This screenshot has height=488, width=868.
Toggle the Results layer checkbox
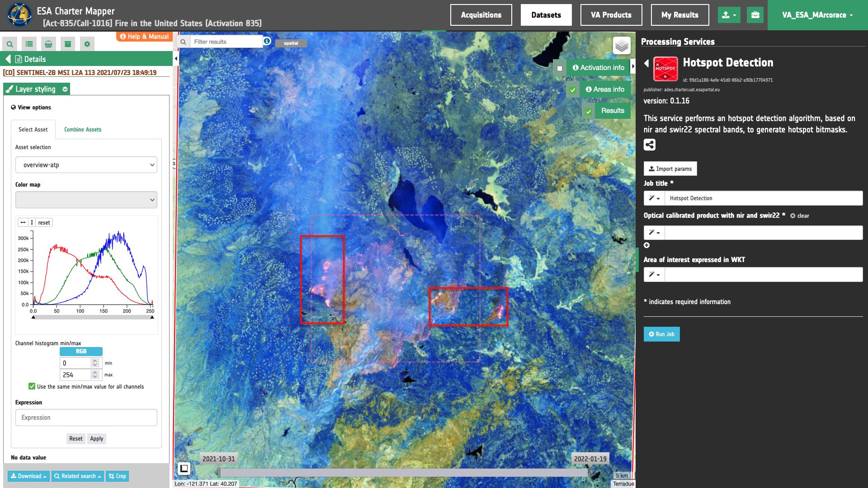click(589, 112)
